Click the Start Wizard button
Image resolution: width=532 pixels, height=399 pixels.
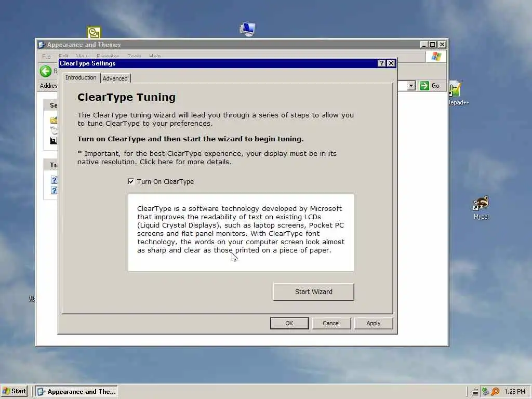click(x=313, y=292)
